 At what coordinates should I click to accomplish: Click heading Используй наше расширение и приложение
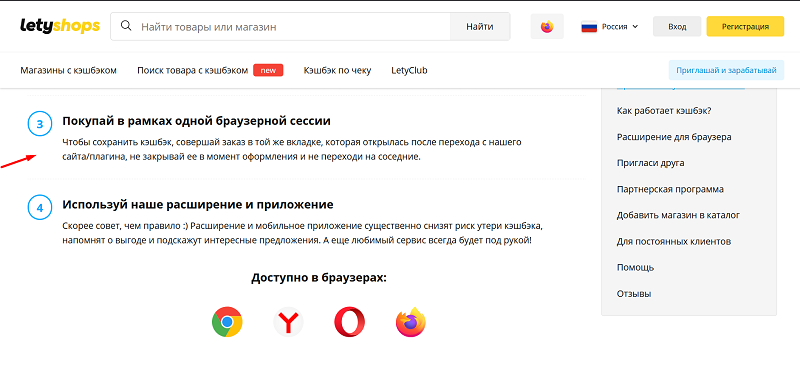click(x=197, y=205)
